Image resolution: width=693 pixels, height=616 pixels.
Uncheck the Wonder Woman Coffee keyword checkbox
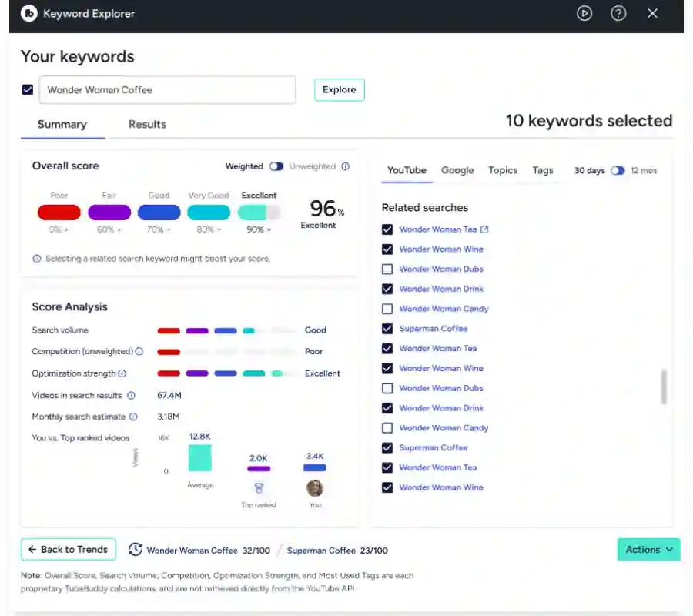pos(28,90)
